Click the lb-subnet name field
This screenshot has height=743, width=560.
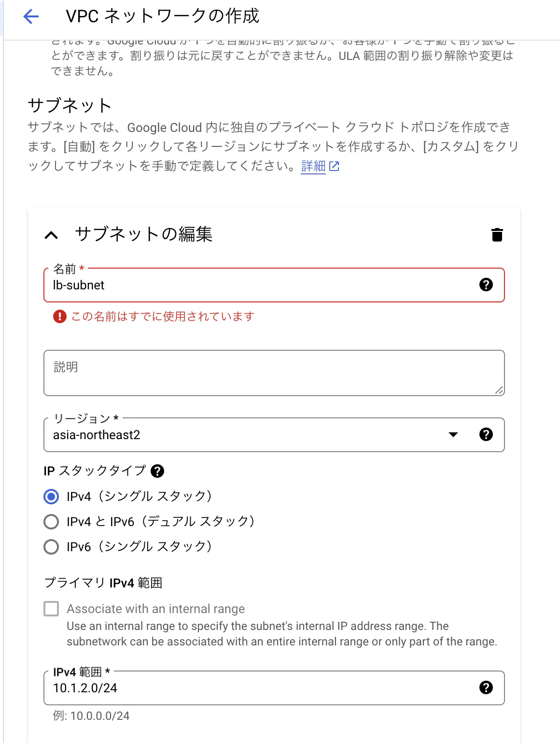[193, 285]
